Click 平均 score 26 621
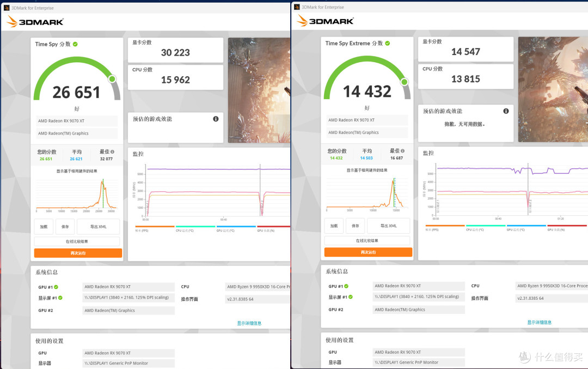The height and width of the screenshot is (369, 588). pyautogui.click(x=76, y=159)
